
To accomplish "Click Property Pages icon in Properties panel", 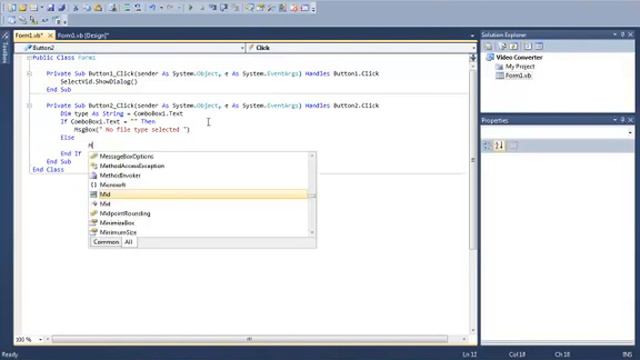I will (x=513, y=145).
